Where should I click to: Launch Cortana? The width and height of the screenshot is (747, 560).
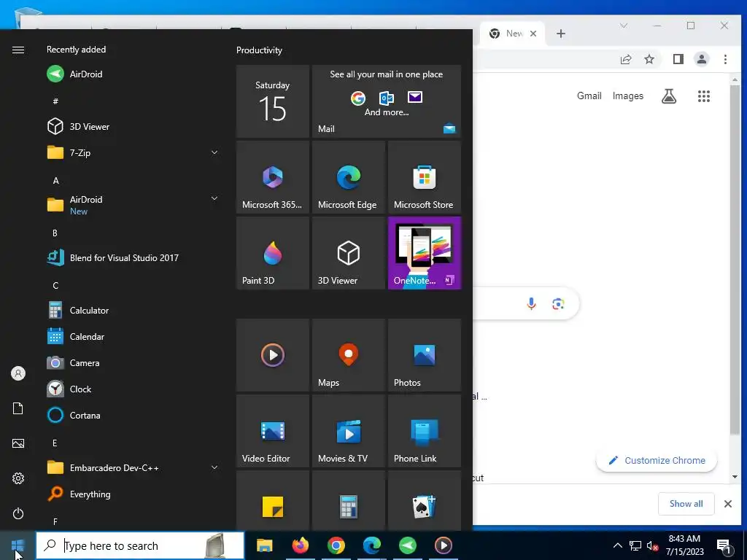(133, 415)
